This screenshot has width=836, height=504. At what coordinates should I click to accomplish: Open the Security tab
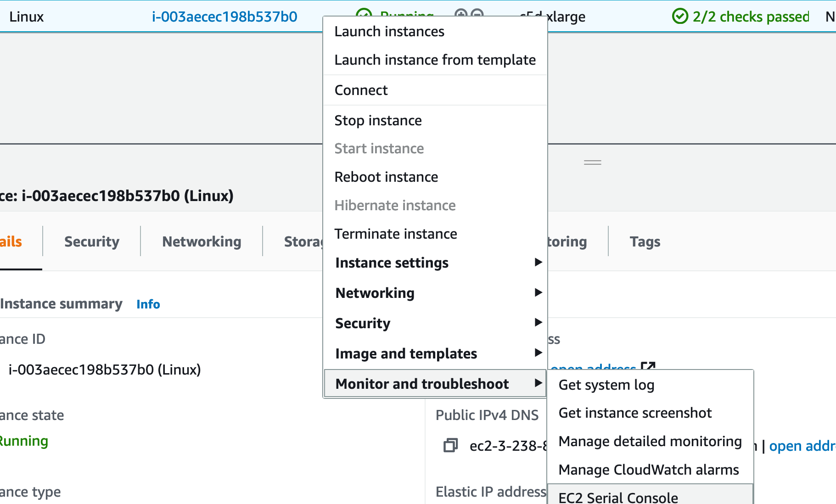(91, 241)
